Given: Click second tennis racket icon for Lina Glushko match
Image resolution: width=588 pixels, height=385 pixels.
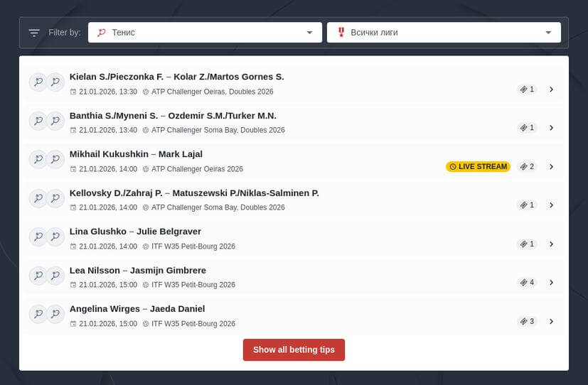Looking at the screenshot, I should tap(55, 237).
